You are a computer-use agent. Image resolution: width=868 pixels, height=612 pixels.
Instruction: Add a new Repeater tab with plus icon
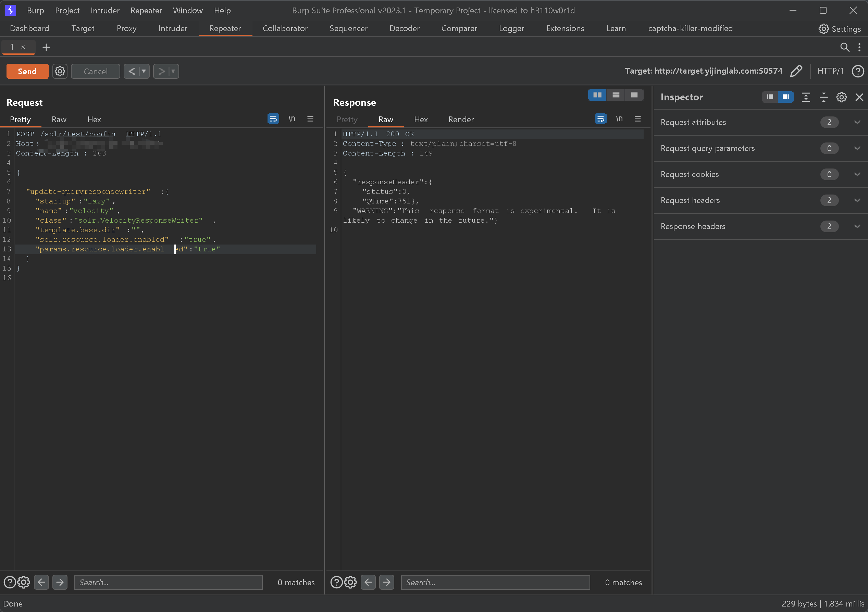pos(46,47)
